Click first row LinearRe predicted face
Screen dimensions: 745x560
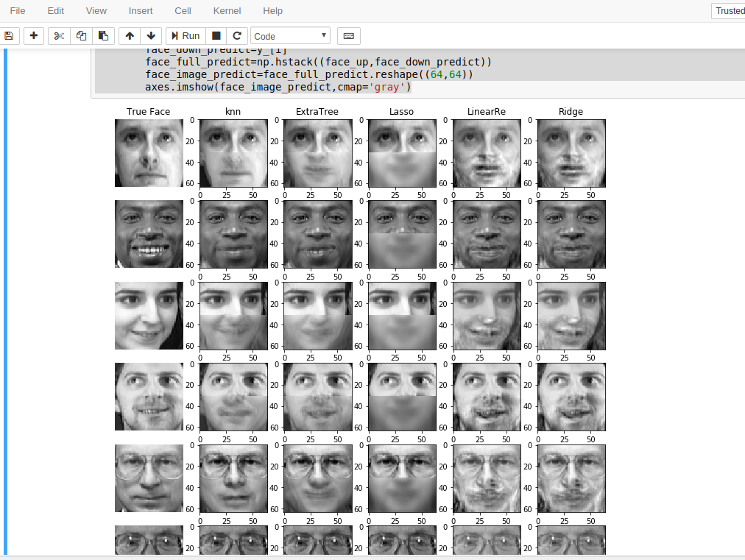[487, 153]
